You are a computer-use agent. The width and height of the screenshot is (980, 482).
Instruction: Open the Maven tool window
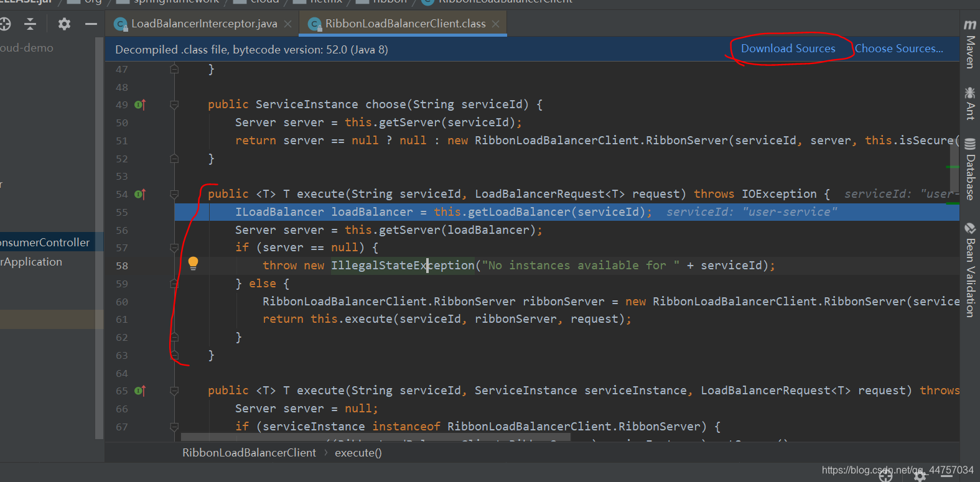click(970, 44)
